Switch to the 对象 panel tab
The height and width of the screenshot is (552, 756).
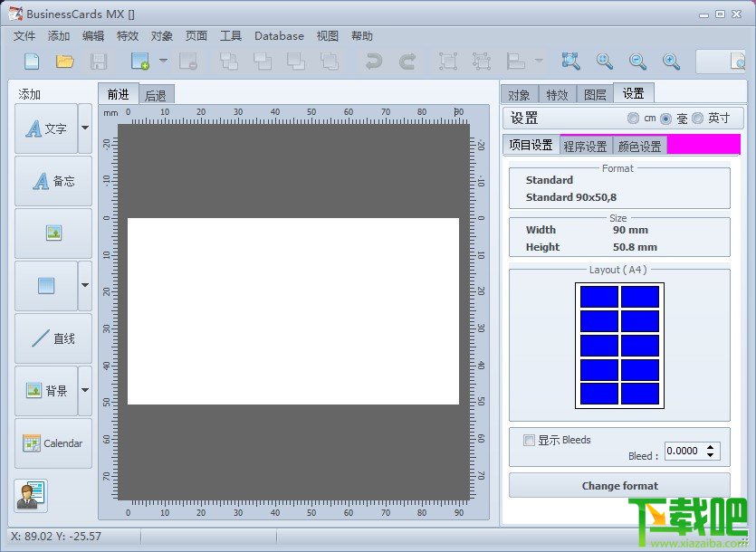tap(520, 94)
